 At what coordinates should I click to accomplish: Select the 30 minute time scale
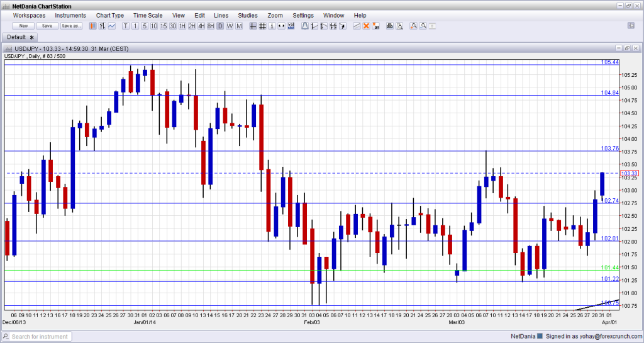(173, 26)
